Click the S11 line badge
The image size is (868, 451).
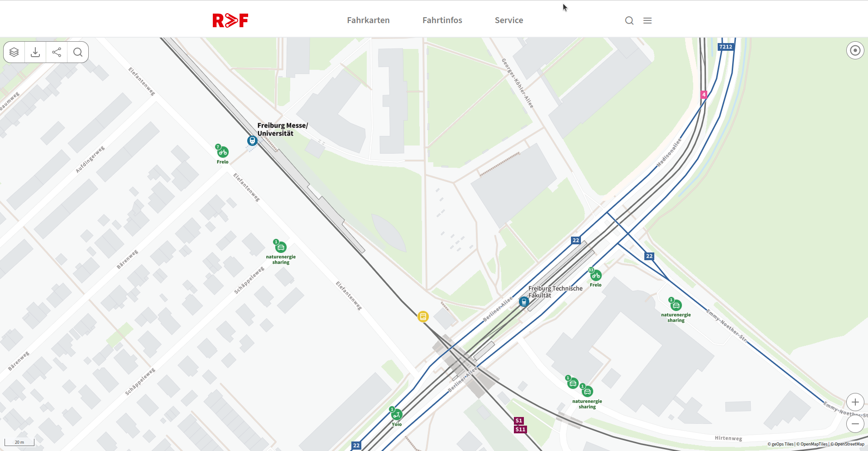[x=520, y=429]
